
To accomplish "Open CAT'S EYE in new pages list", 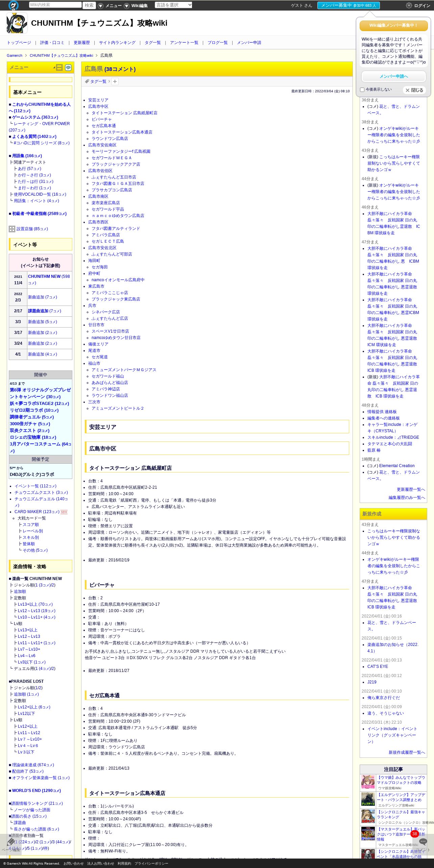I will point(378,667).
